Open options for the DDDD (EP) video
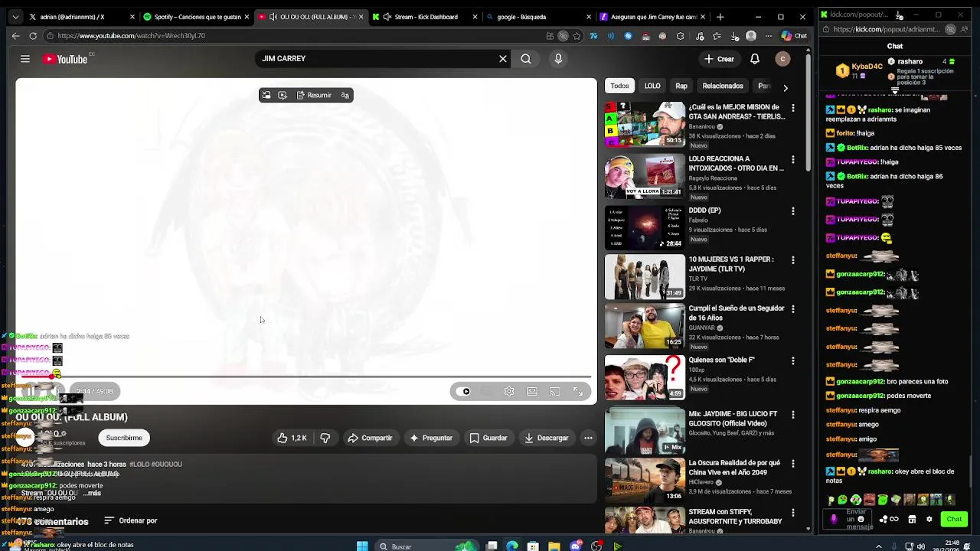 pos(793,211)
